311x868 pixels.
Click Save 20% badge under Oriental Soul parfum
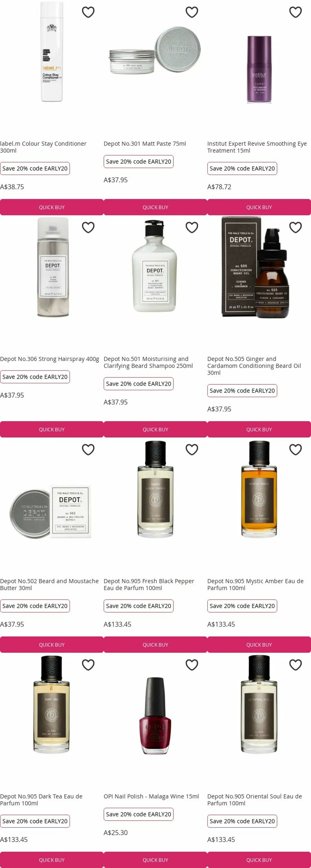[x=242, y=821]
